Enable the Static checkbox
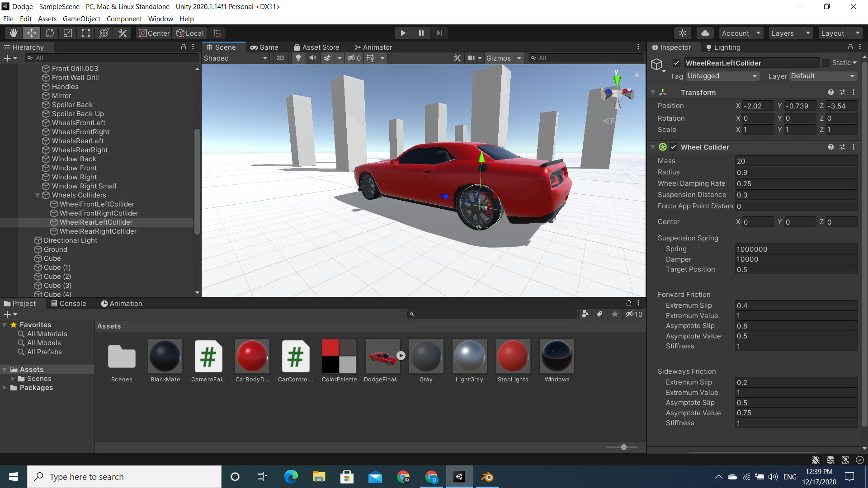The height and width of the screenshot is (488, 868). pos(826,63)
